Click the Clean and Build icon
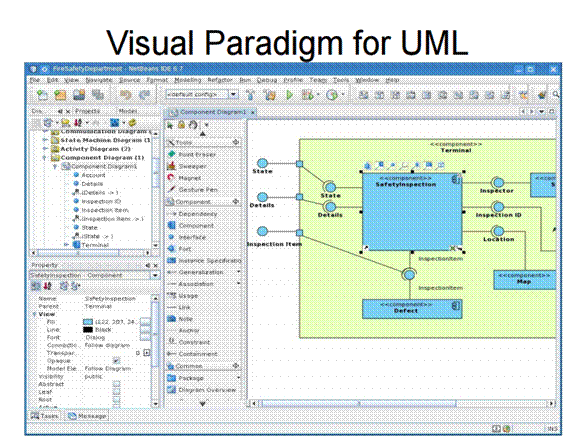Viewport: 577px width, 441px height. pyautogui.click(x=270, y=95)
